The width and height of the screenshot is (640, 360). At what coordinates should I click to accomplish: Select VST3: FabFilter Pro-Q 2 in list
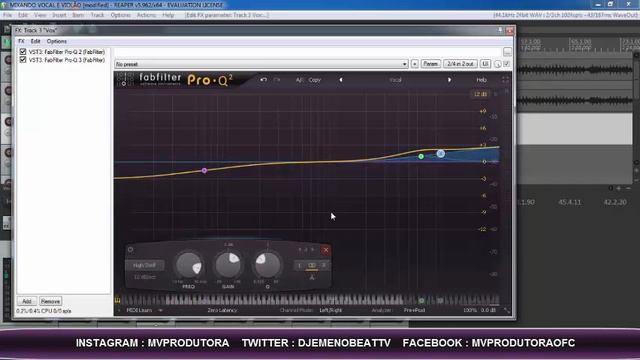[x=67, y=52]
